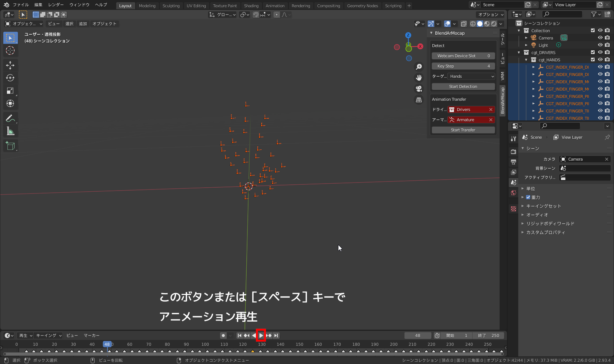Hide the Light object in viewport

coord(600,45)
